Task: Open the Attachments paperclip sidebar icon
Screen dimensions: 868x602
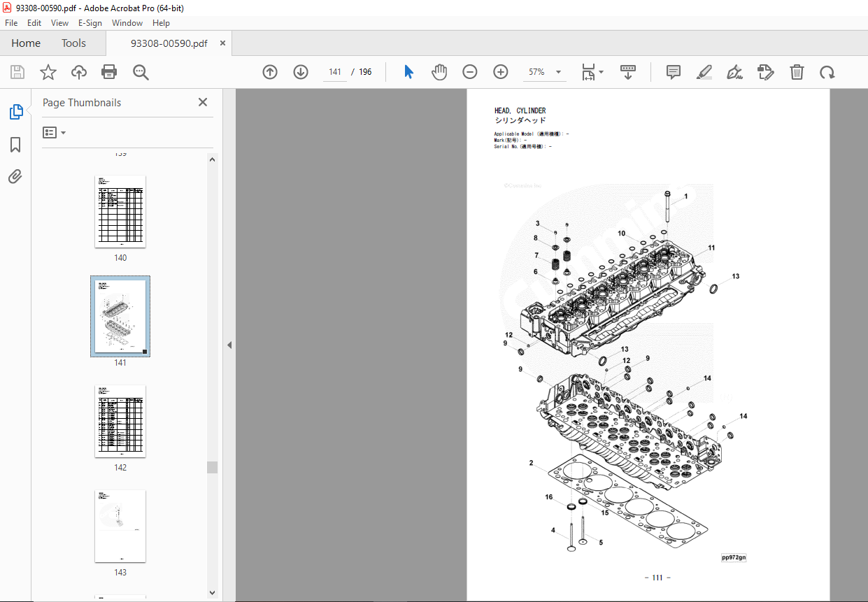Action: (15, 177)
